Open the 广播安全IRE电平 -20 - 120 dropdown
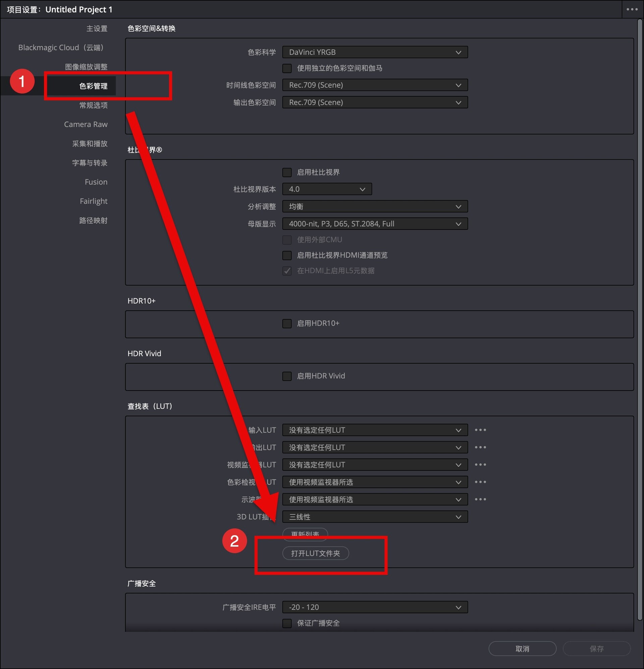This screenshot has height=669, width=644. pyautogui.click(x=375, y=607)
